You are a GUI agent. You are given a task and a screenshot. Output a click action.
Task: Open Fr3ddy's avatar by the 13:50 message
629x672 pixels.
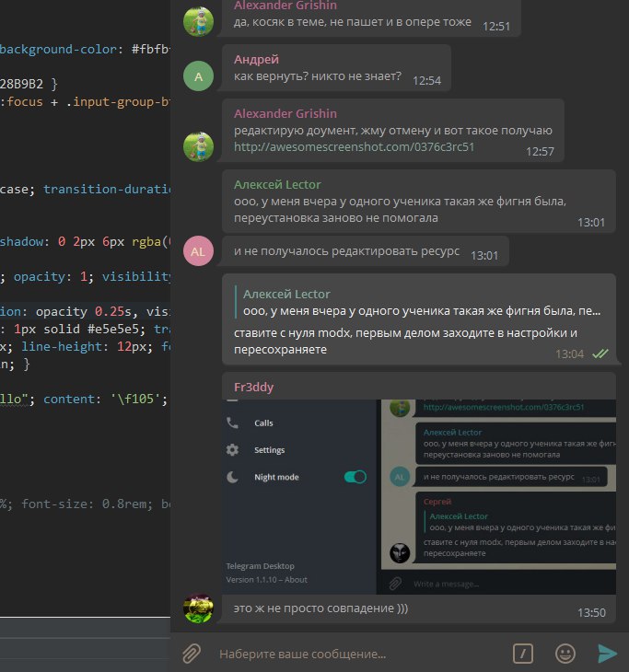point(199,608)
